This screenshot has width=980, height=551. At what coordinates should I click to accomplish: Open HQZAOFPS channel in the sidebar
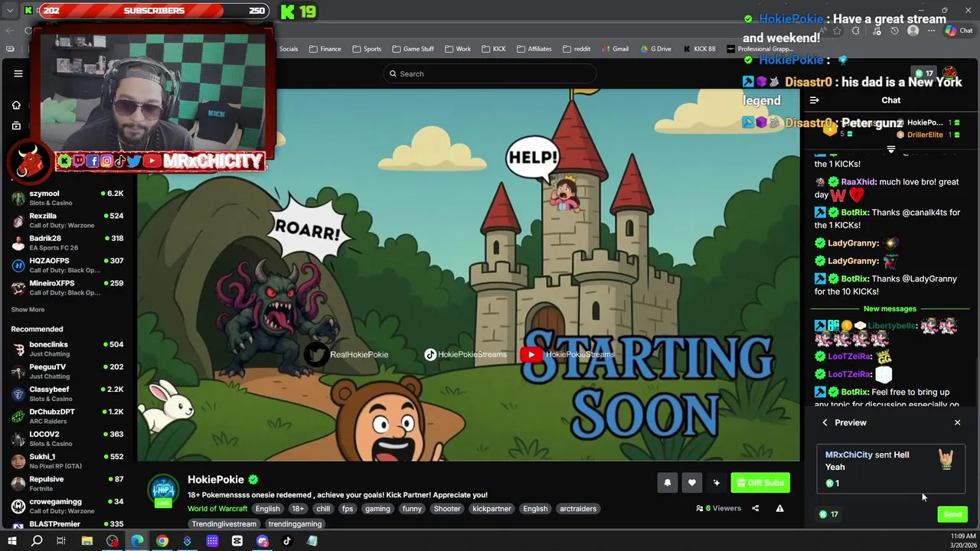[69, 265]
